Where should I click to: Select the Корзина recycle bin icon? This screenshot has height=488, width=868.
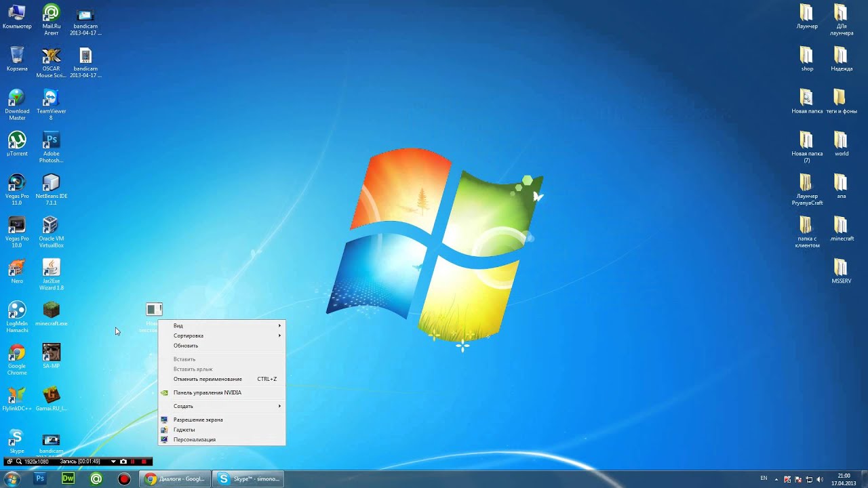pos(17,59)
